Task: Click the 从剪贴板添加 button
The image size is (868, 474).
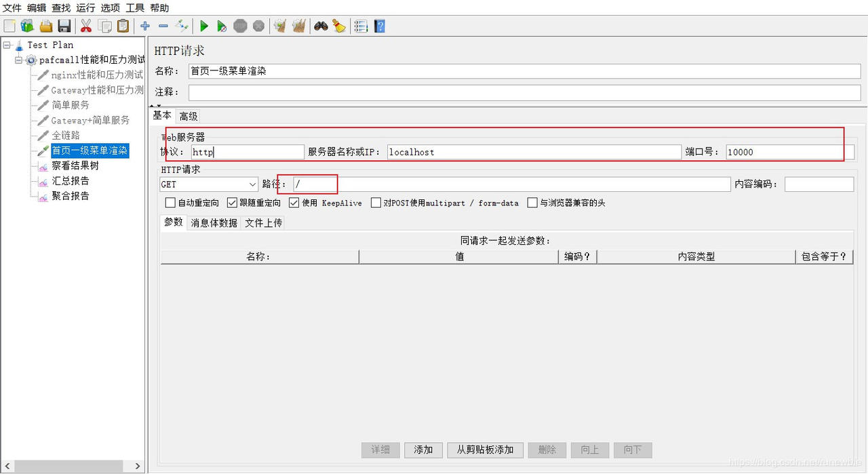Action: (486, 450)
